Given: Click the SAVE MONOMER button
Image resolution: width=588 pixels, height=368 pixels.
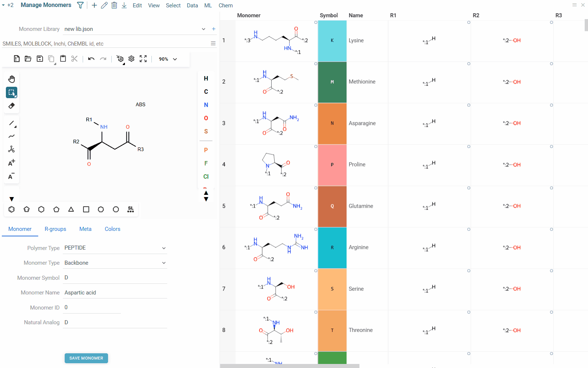Looking at the screenshot, I should pos(86,358).
